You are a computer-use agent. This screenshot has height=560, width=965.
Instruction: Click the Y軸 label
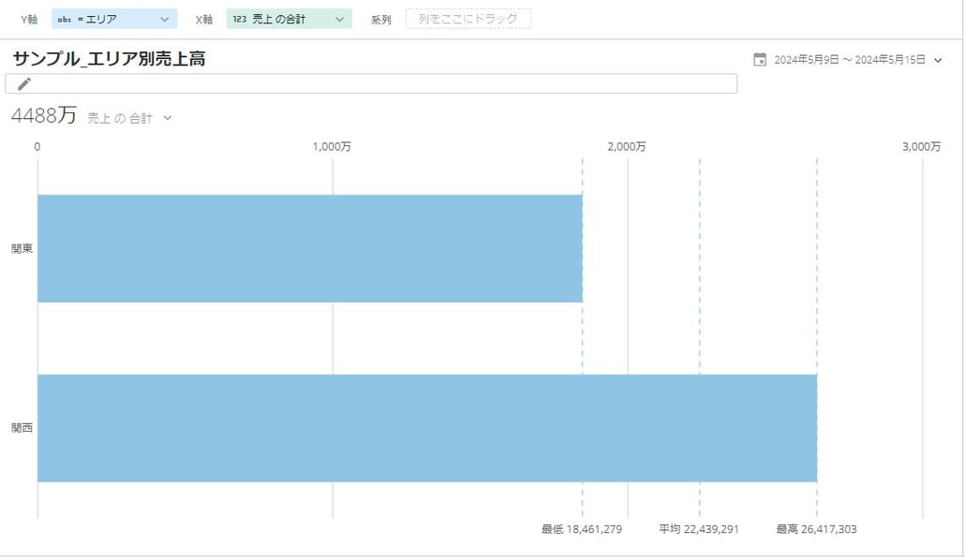29,20
